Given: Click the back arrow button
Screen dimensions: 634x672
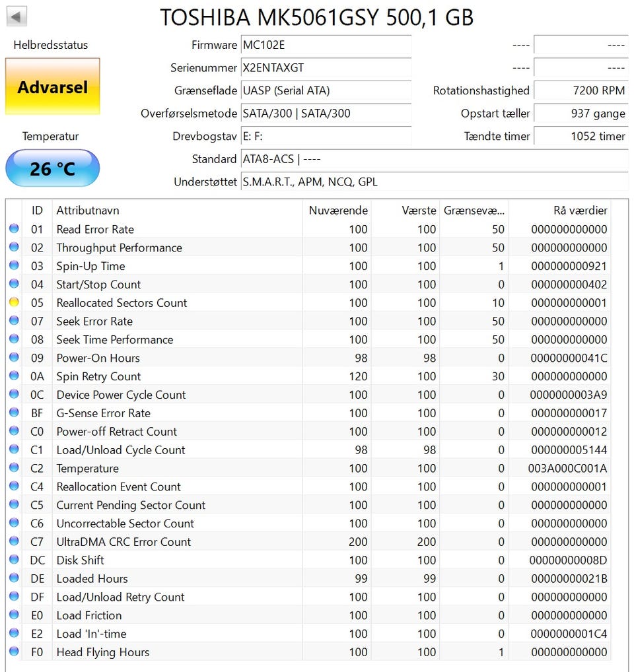Looking at the screenshot, I should pos(17,17).
